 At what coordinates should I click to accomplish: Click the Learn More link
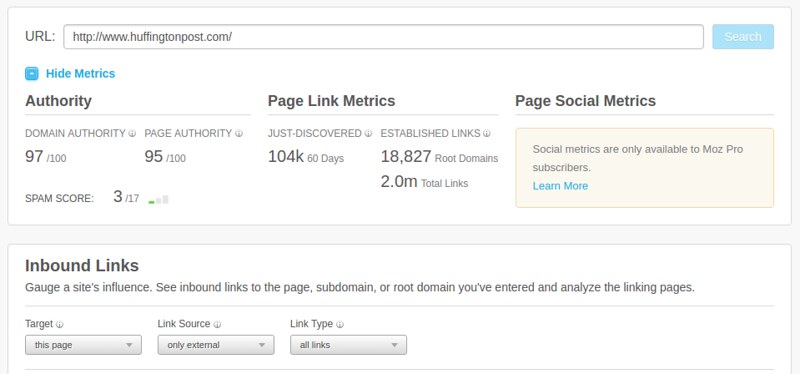(560, 186)
